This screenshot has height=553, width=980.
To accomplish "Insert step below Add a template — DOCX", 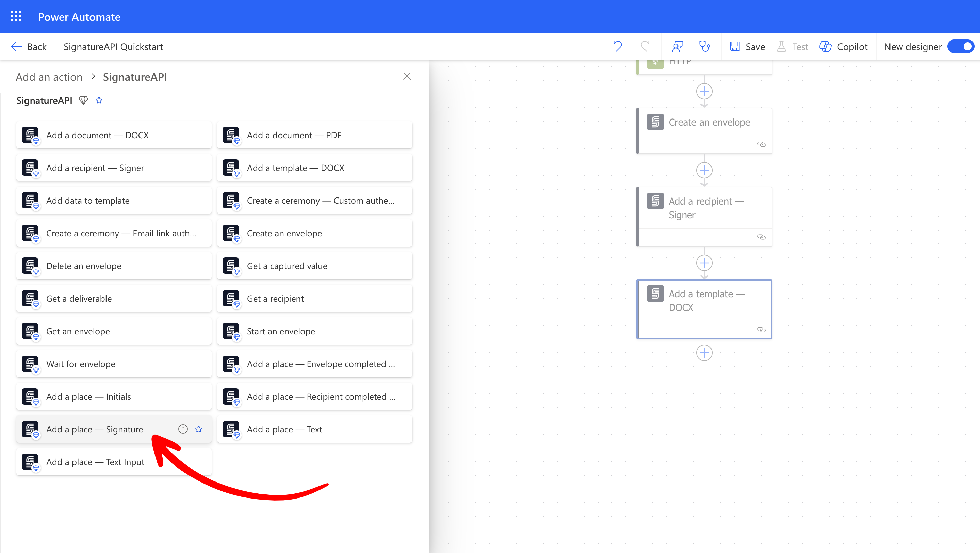I will tap(704, 353).
